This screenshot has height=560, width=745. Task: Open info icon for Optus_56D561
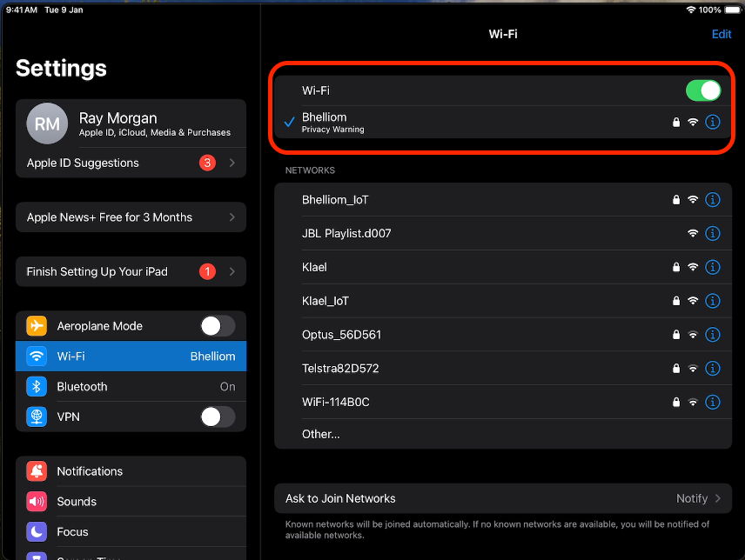pyautogui.click(x=713, y=335)
